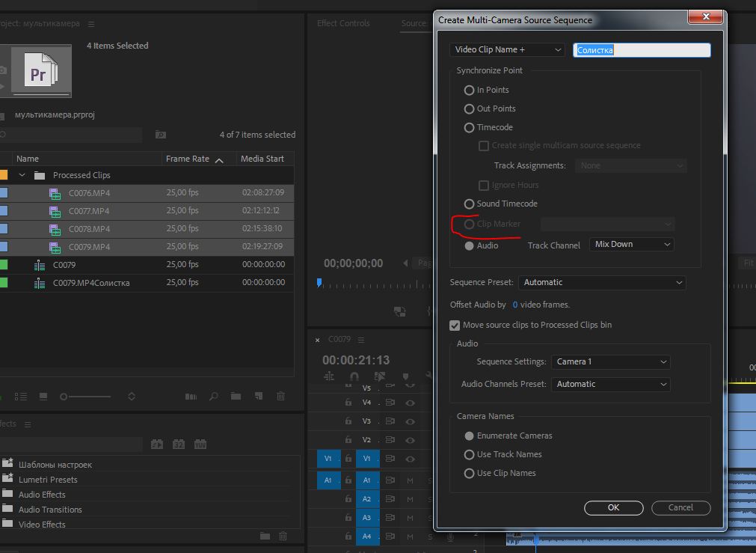Open Find search icon in Project panel
The width and height of the screenshot is (756, 553).
point(213,397)
